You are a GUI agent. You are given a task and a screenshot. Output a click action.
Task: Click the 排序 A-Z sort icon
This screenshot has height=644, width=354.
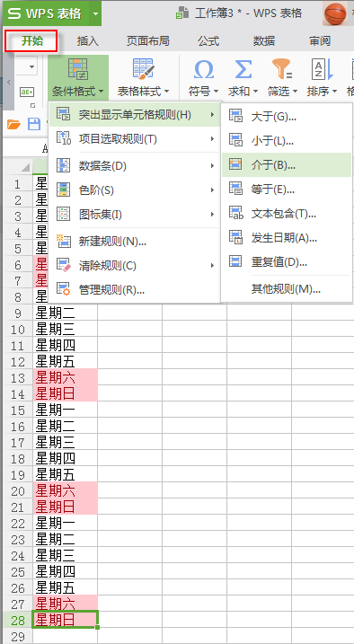(x=323, y=68)
